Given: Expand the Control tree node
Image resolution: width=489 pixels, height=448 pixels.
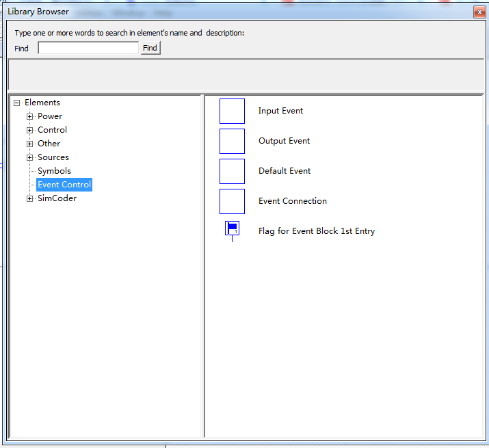Looking at the screenshot, I should (x=29, y=131).
